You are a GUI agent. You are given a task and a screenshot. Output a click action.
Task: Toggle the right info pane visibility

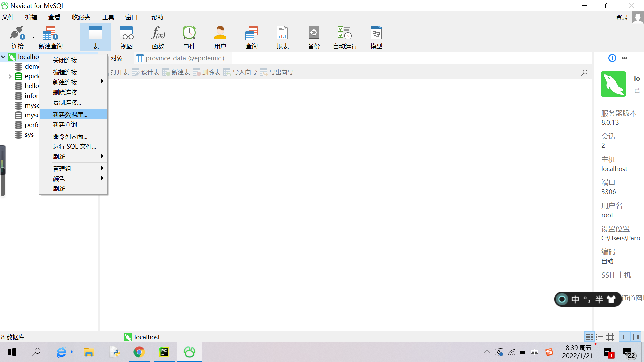point(636,337)
